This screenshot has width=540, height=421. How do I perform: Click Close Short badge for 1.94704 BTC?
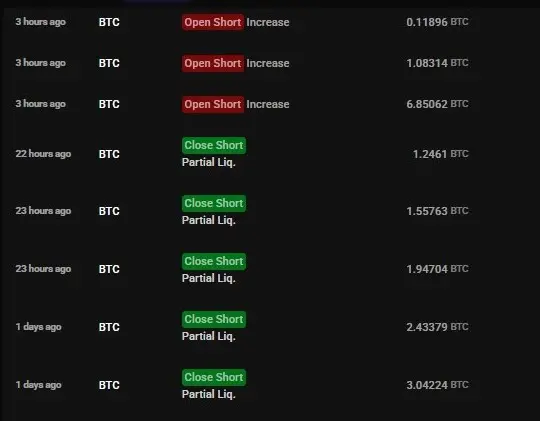214,261
